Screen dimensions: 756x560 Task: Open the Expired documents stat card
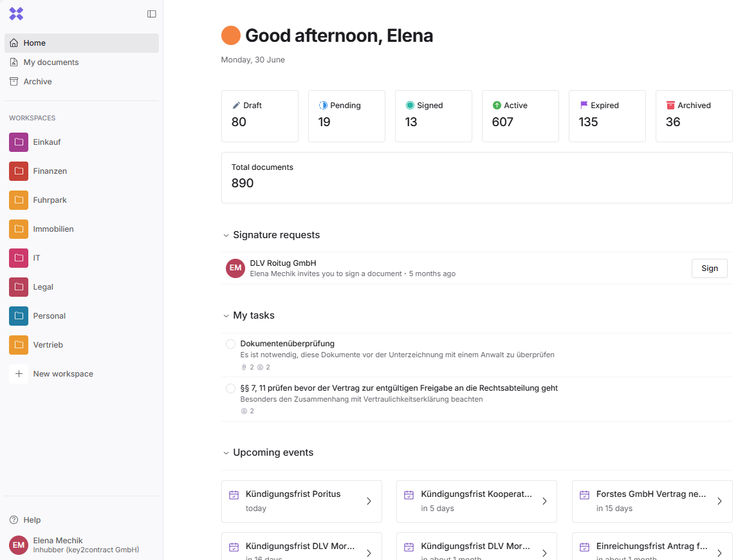click(607, 116)
